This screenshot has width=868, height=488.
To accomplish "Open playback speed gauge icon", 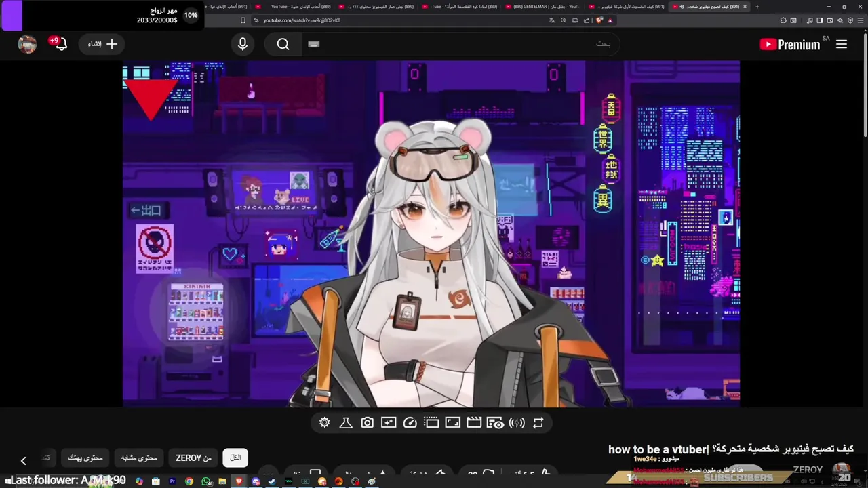I will [410, 423].
